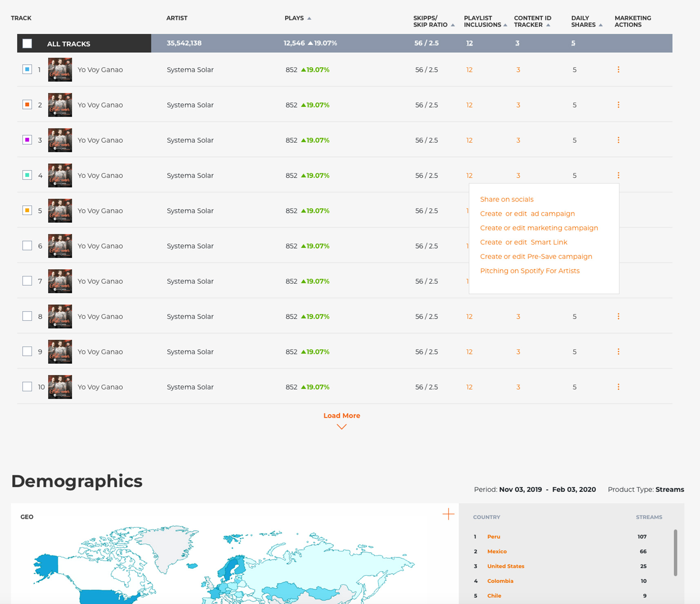This screenshot has width=700, height=604.
Task: Click the sort arrow next to Plays
Action: tap(309, 18)
